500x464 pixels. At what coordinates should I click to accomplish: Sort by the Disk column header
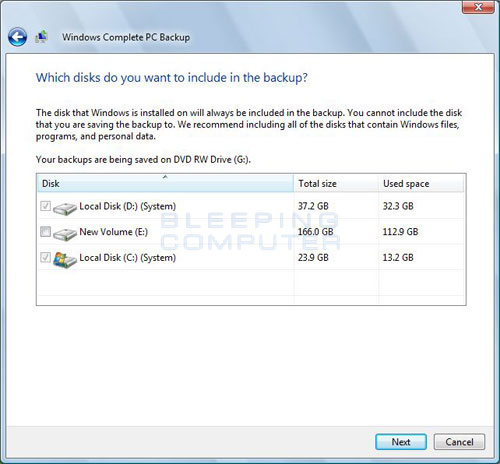pyautogui.click(x=165, y=183)
